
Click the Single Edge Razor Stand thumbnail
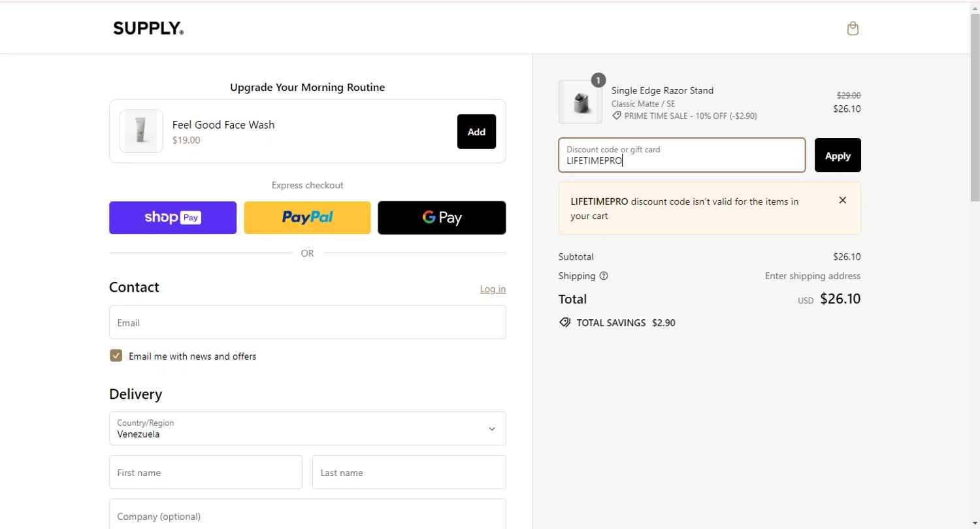(x=580, y=102)
